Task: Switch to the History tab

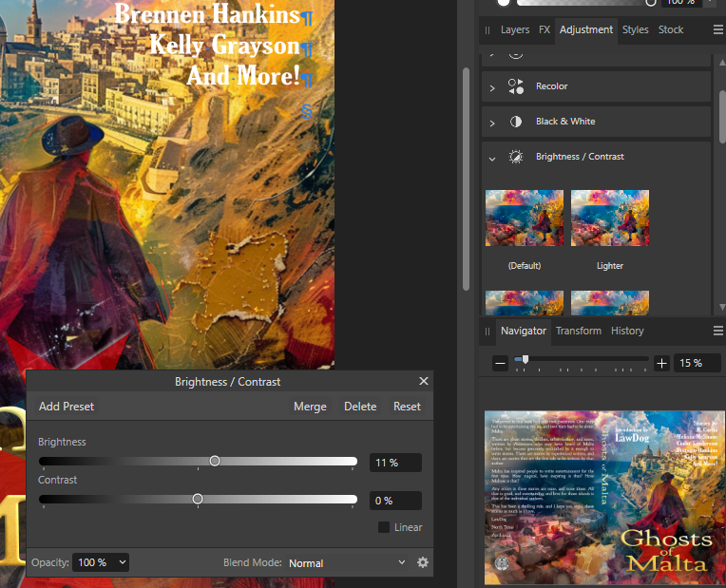Action: [x=627, y=331]
